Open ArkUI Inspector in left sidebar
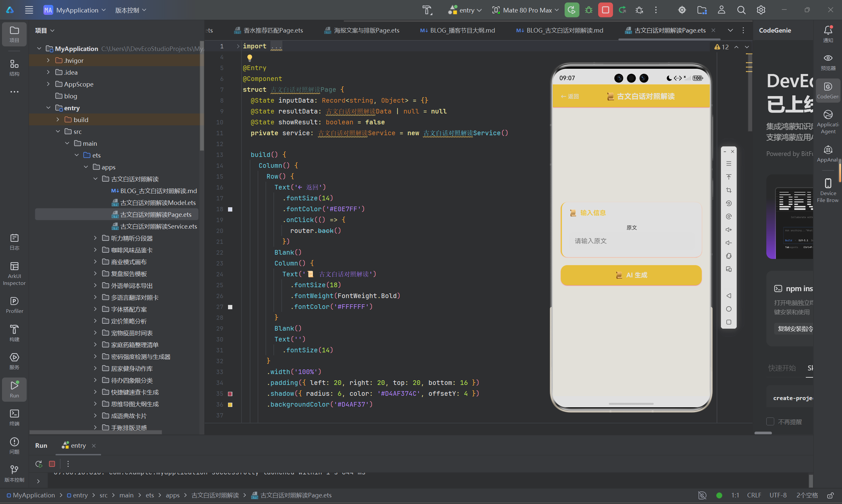Screen dimensions: 842x504 pyautogui.click(x=14, y=274)
